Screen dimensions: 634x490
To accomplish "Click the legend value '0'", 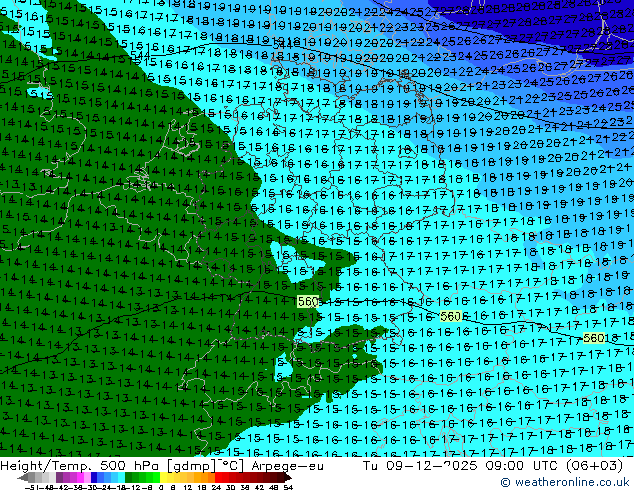I will (161, 487).
